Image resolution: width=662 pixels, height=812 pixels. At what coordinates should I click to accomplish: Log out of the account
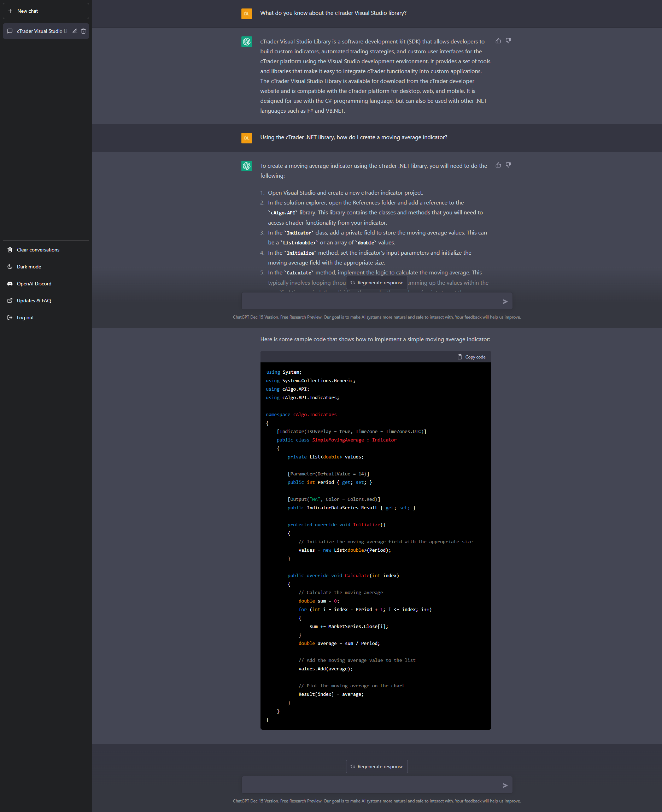[46, 318]
